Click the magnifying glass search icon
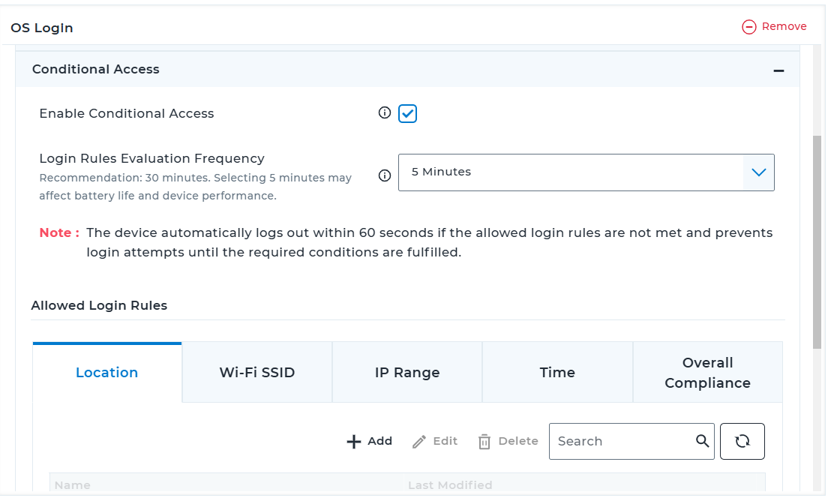The height and width of the screenshot is (504, 834). pyautogui.click(x=702, y=441)
